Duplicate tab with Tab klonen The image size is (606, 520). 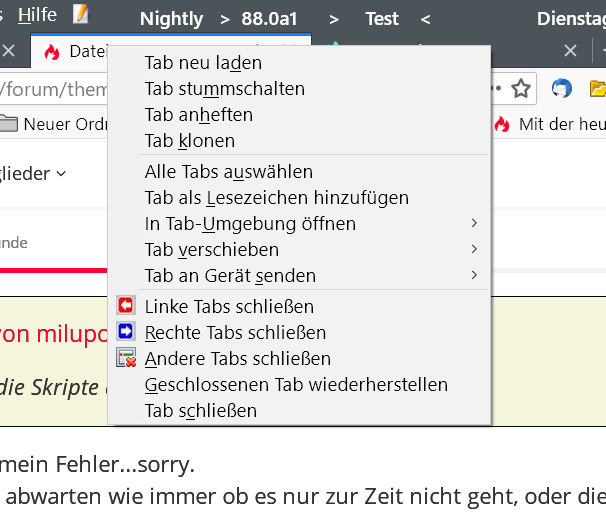click(x=189, y=141)
